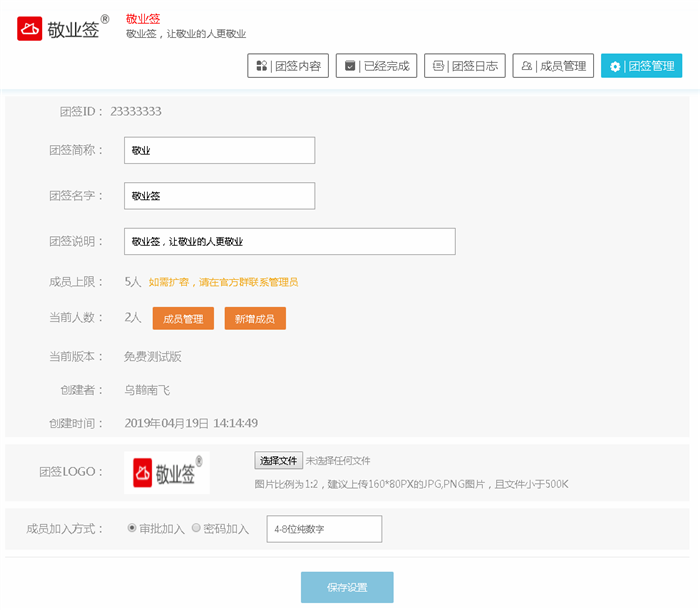This screenshot has width=700, height=610.
Task: Click the orange 新增成员 button
Action: click(x=255, y=318)
